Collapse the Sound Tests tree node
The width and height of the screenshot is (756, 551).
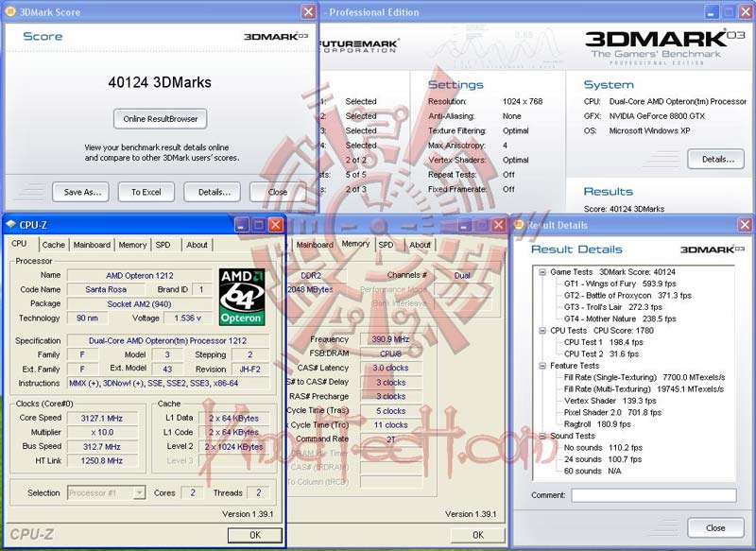[x=541, y=436]
